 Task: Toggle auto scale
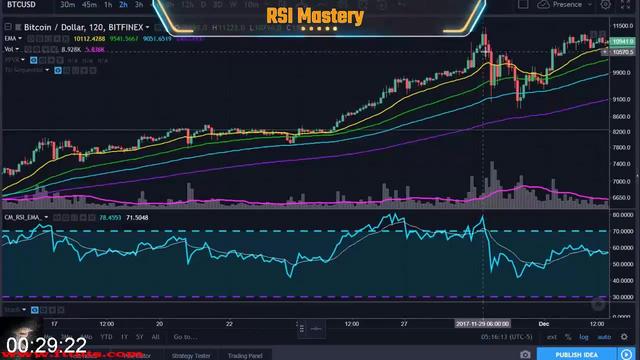click(604, 337)
